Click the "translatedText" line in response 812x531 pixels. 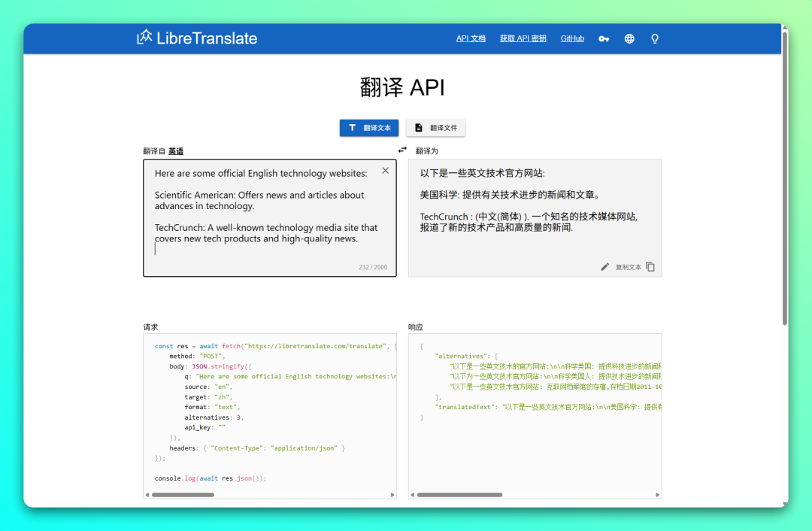click(548, 407)
